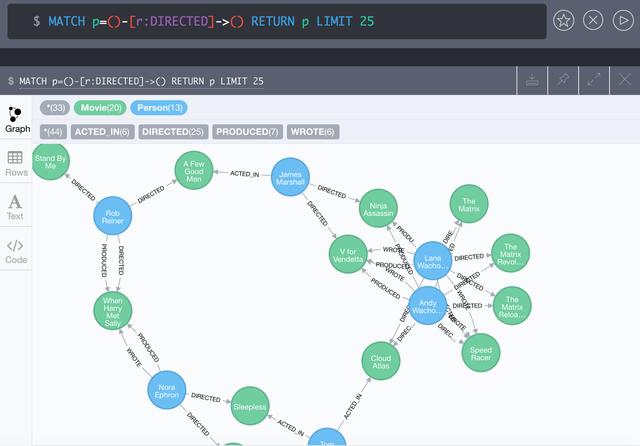
Task: Select the ACTED_IN(6) relationship type
Action: (x=102, y=132)
